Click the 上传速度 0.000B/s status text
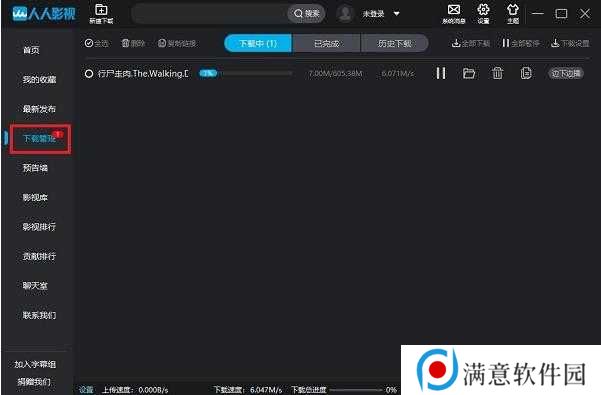Screen dimensions: 601x395 (135, 390)
